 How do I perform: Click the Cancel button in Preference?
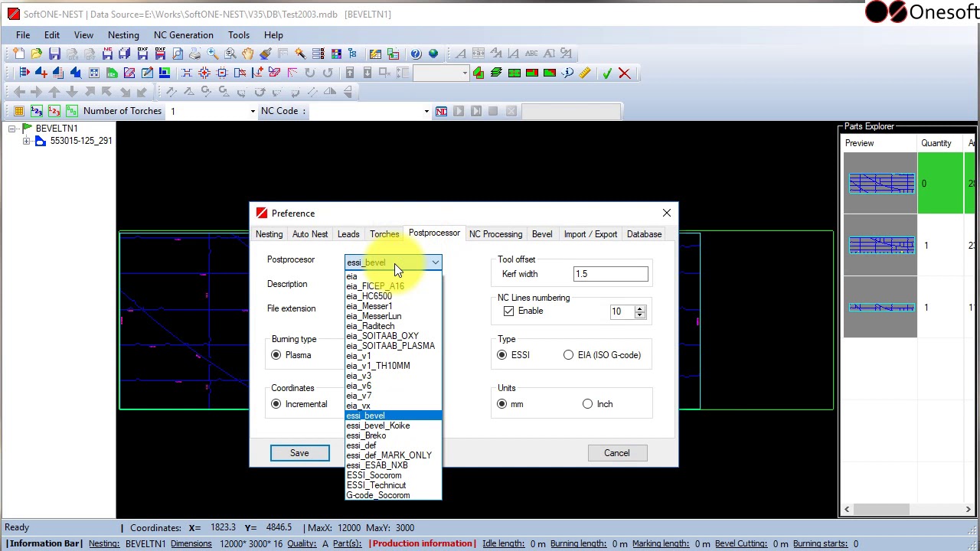pyautogui.click(x=616, y=453)
